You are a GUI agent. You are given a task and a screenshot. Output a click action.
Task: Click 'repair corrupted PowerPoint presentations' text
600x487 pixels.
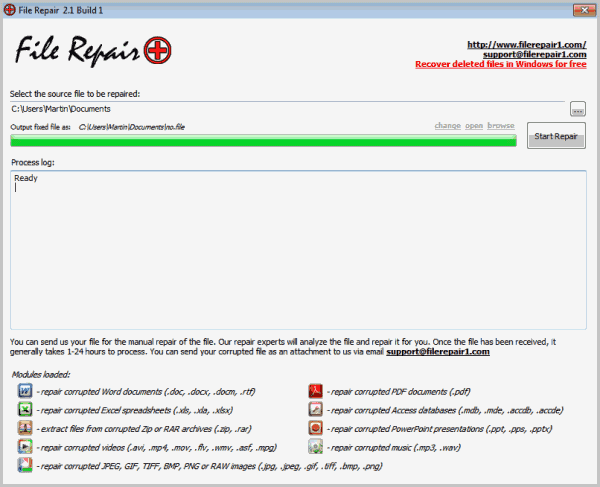click(440, 429)
